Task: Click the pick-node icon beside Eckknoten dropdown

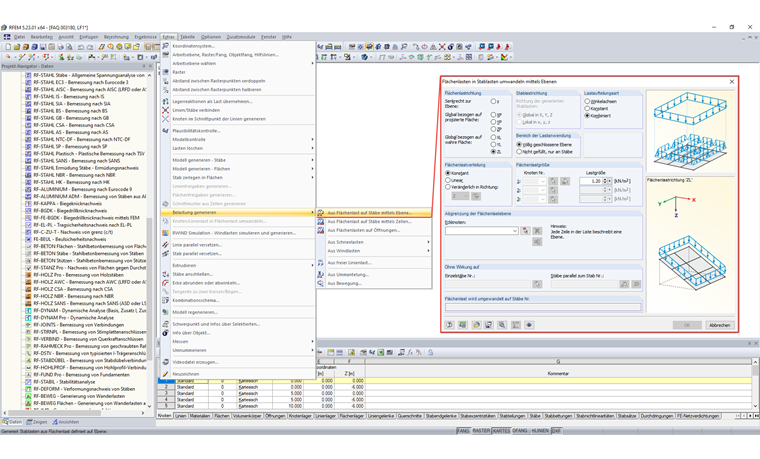Action: tap(525, 231)
